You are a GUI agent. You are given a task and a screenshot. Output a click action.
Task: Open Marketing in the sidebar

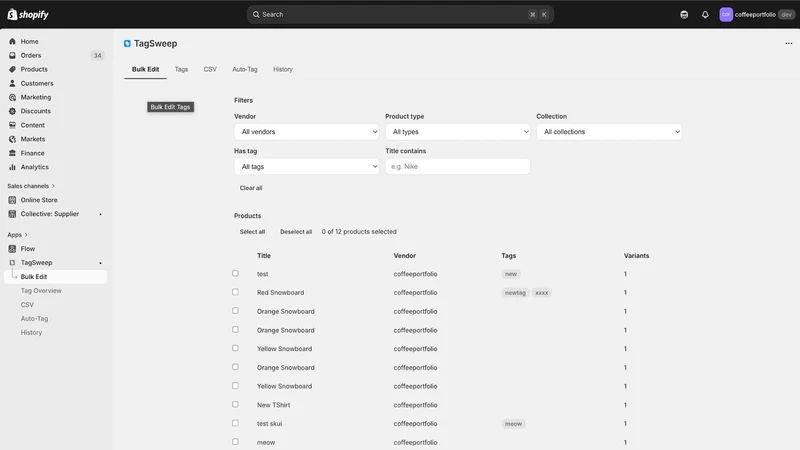pos(36,97)
